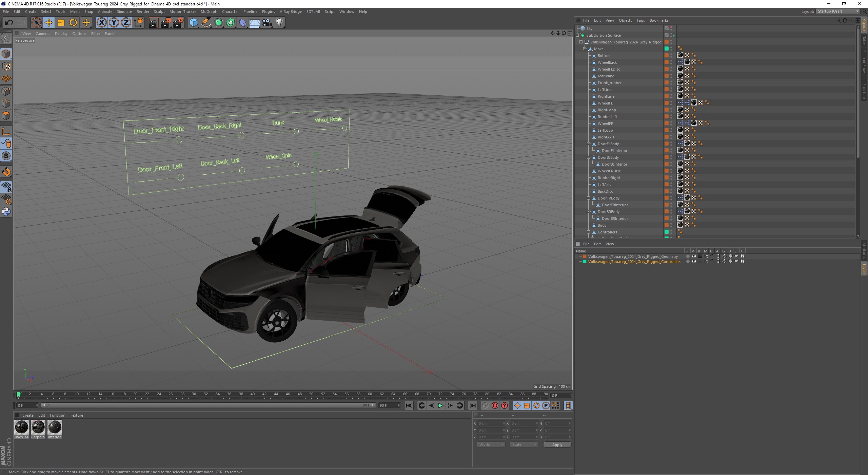
Task: Select the Interior material thumbnail
Action: (x=55, y=427)
